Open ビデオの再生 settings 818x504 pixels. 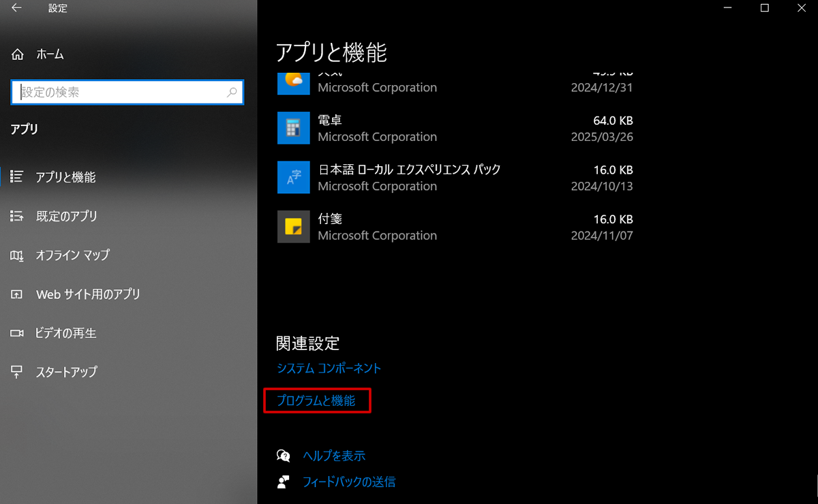pos(65,334)
